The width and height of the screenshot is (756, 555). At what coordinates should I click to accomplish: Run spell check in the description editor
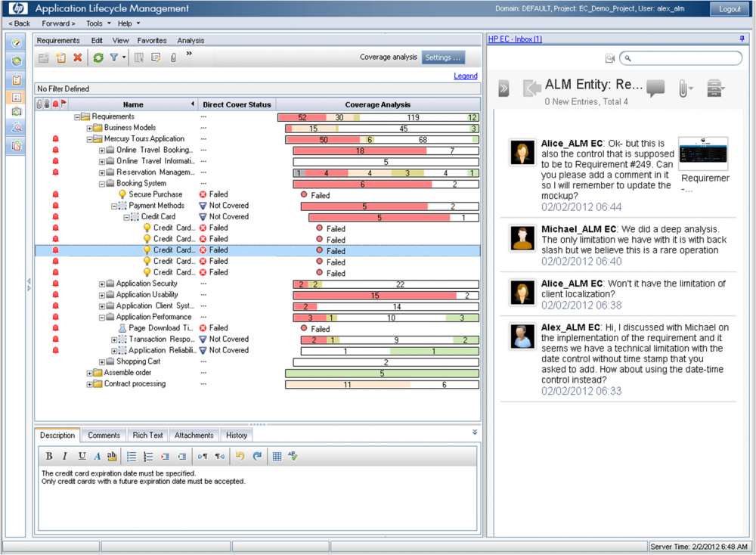293,456
